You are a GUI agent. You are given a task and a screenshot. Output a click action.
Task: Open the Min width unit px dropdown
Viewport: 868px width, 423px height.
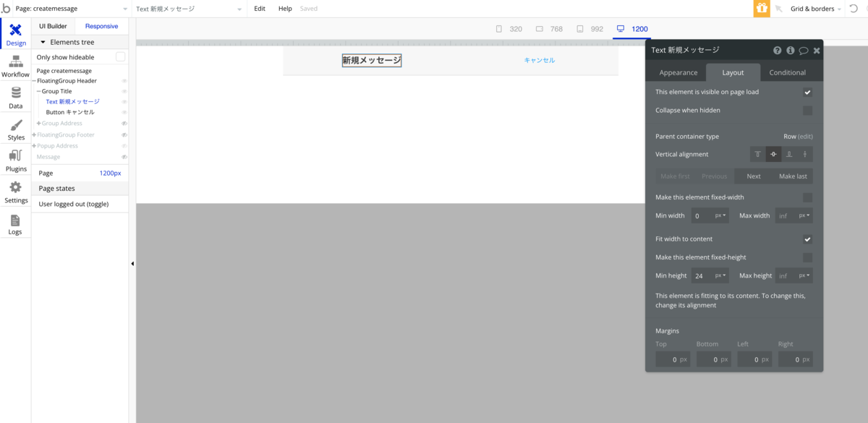[720, 215]
